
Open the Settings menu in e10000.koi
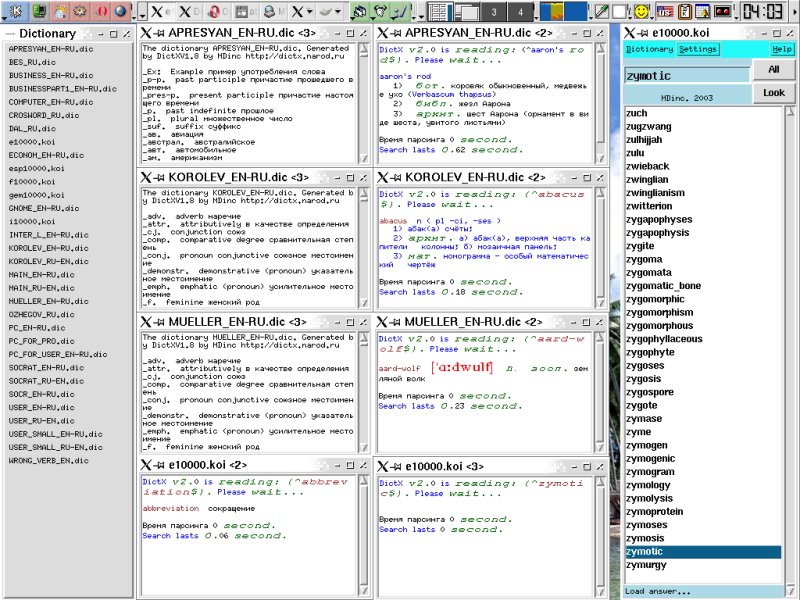tap(697, 49)
